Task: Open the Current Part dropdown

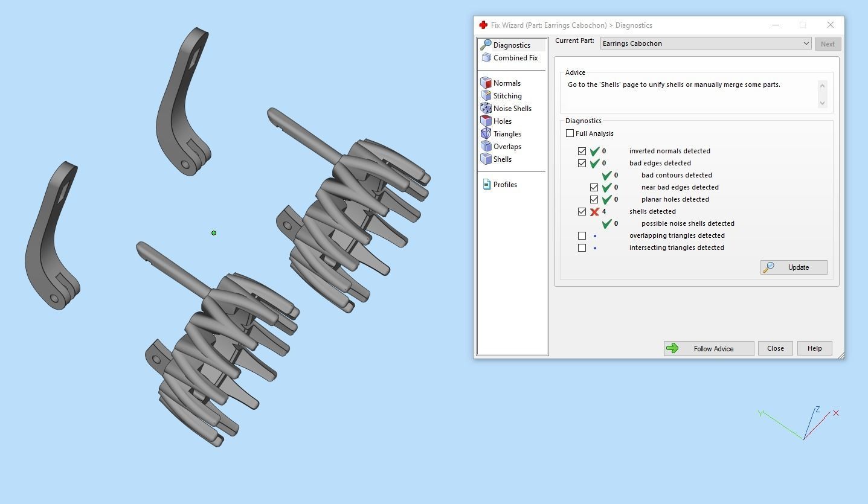Action: pyautogui.click(x=706, y=43)
